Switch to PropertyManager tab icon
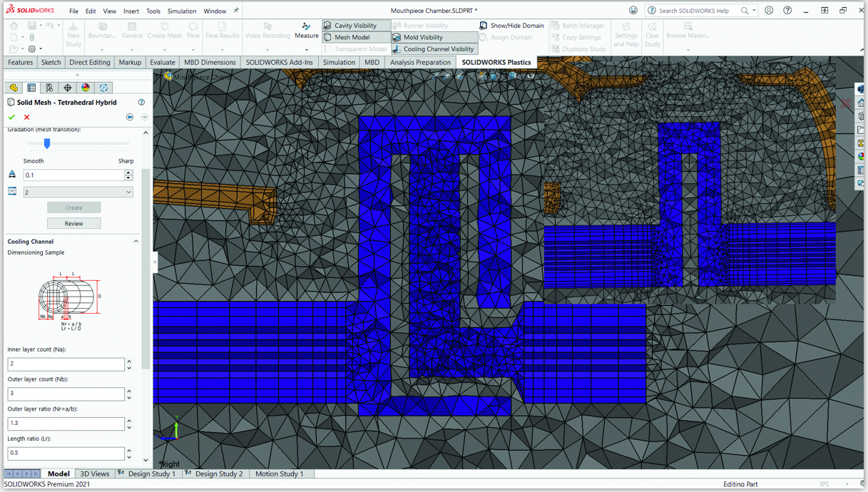Image resolution: width=868 pixels, height=492 pixels. click(x=31, y=88)
